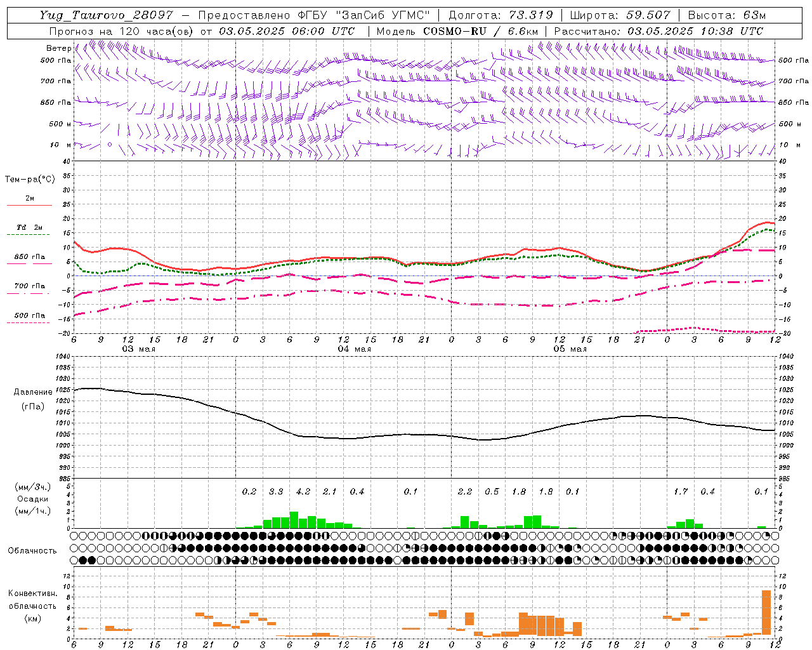812x650 pixels.
Task: Click the 3-hour precipitation value "0.2"
Action: pyautogui.click(x=249, y=491)
